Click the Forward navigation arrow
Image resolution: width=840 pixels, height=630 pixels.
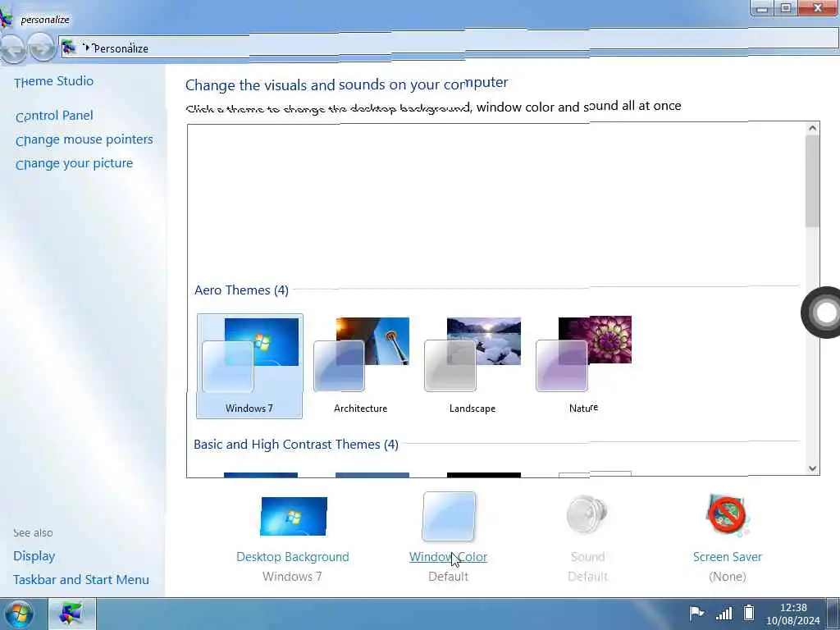42,48
